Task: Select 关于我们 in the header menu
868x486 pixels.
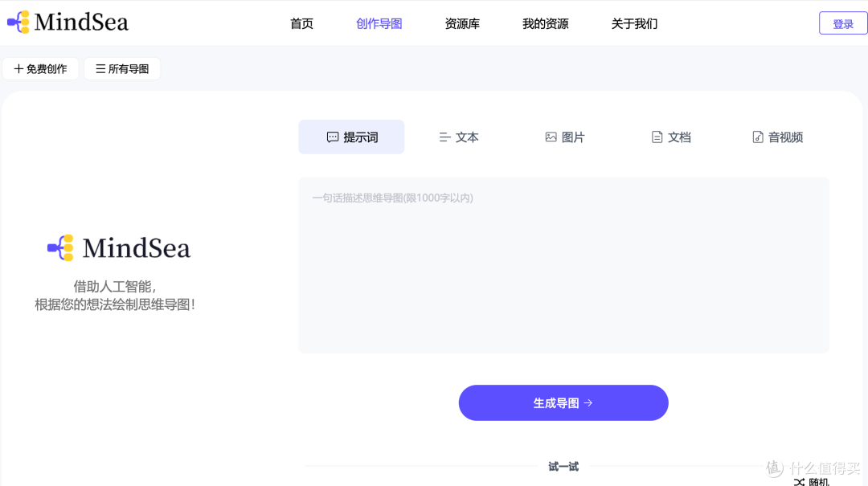Action: pos(634,24)
